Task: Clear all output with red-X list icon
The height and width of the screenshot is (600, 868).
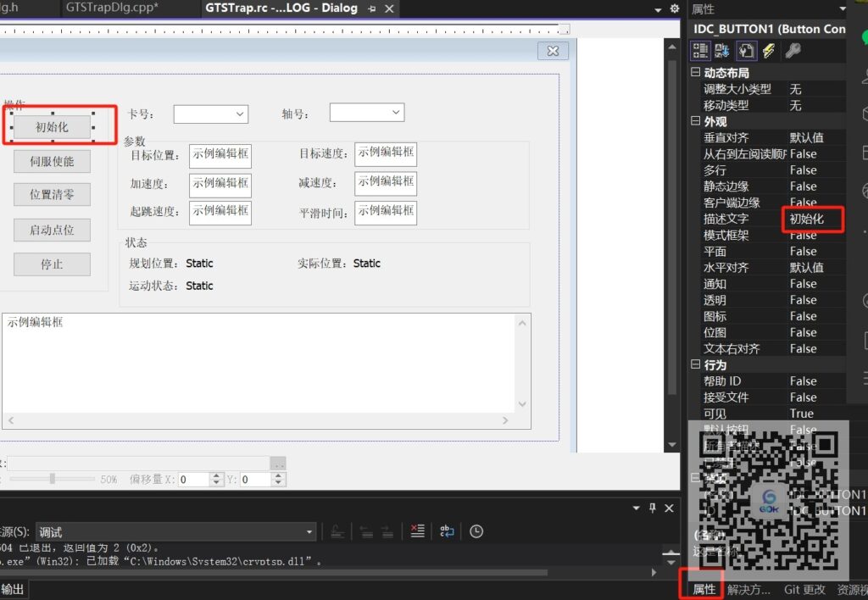Action: click(417, 531)
